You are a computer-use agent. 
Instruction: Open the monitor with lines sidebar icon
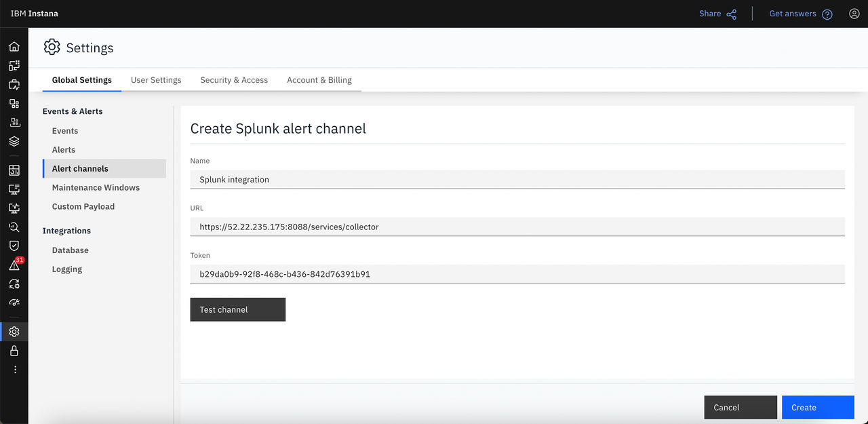pos(14,189)
